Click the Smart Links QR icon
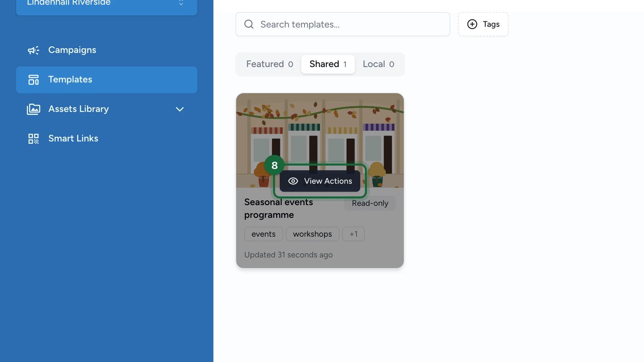 coord(33,139)
